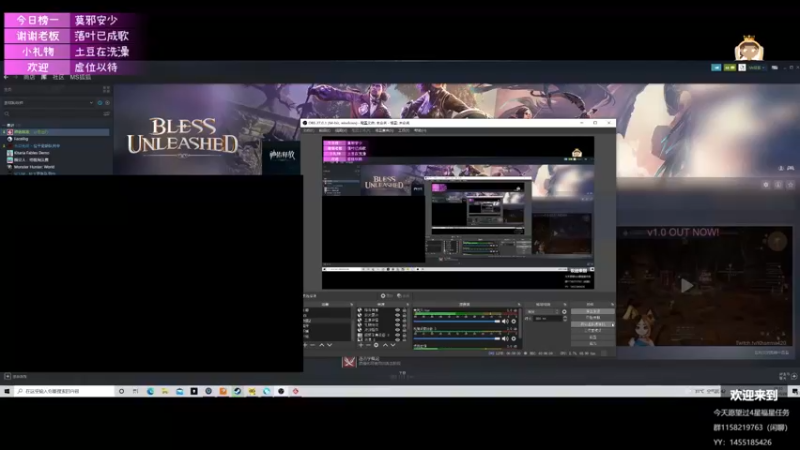Play the v1.0 OUT NOW video
This screenshot has width=800, height=450.
(687, 286)
